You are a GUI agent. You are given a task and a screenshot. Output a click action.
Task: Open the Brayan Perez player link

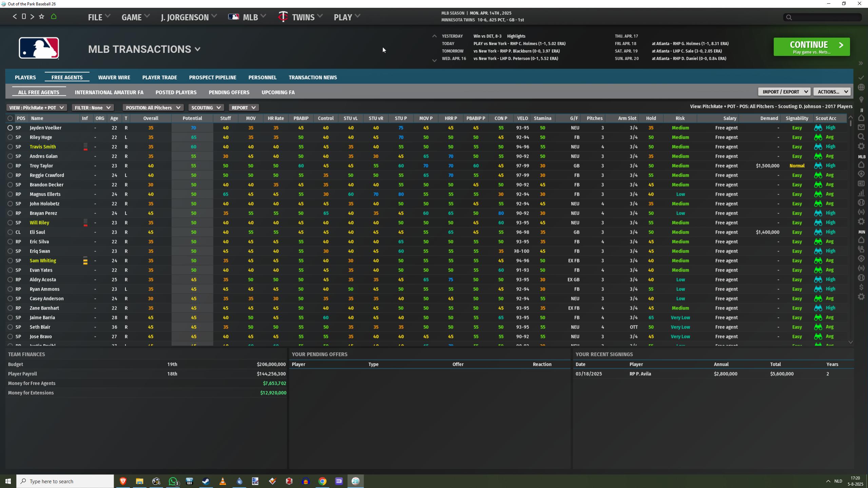pos(43,213)
